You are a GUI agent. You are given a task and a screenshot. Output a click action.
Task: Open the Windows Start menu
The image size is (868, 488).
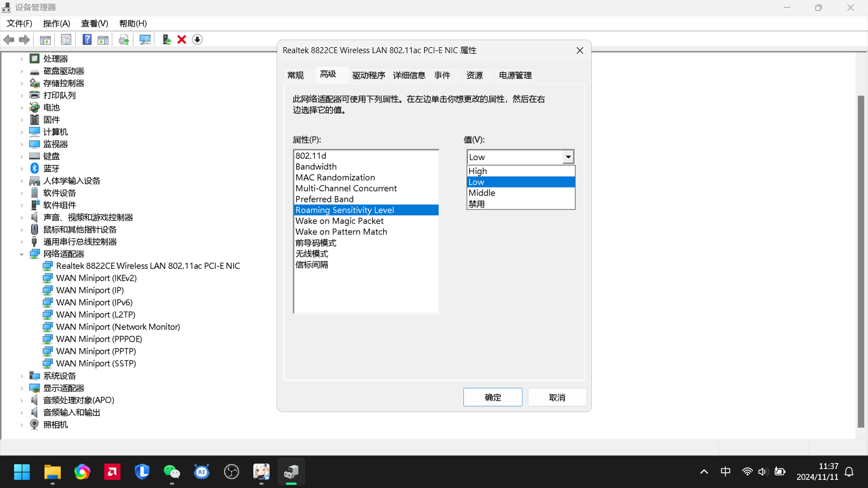(22, 472)
